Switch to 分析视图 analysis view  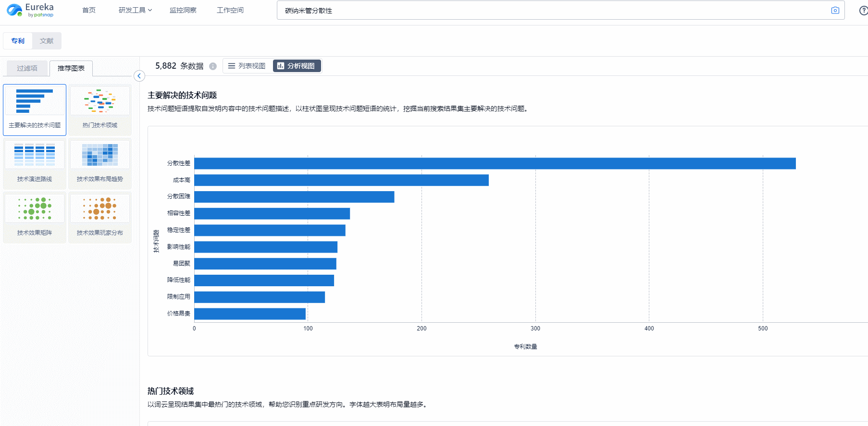(297, 66)
